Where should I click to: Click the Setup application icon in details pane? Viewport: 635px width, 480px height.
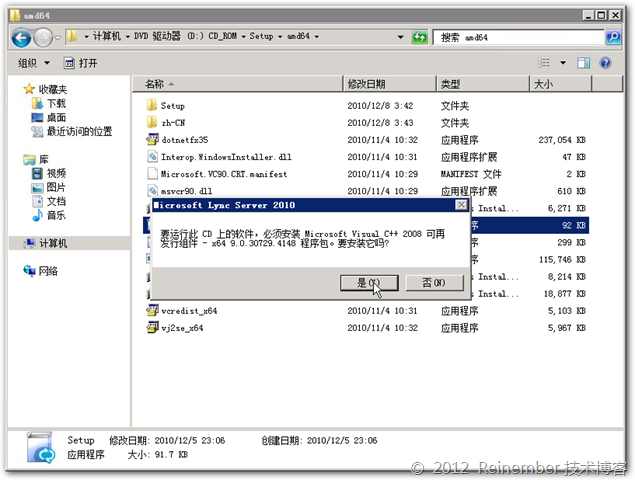(40, 448)
